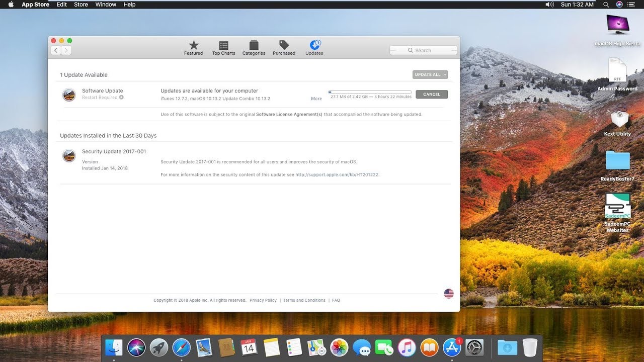Open the Terms and Conditions footer link
Image resolution: width=644 pixels, height=362 pixels.
pos(304,300)
